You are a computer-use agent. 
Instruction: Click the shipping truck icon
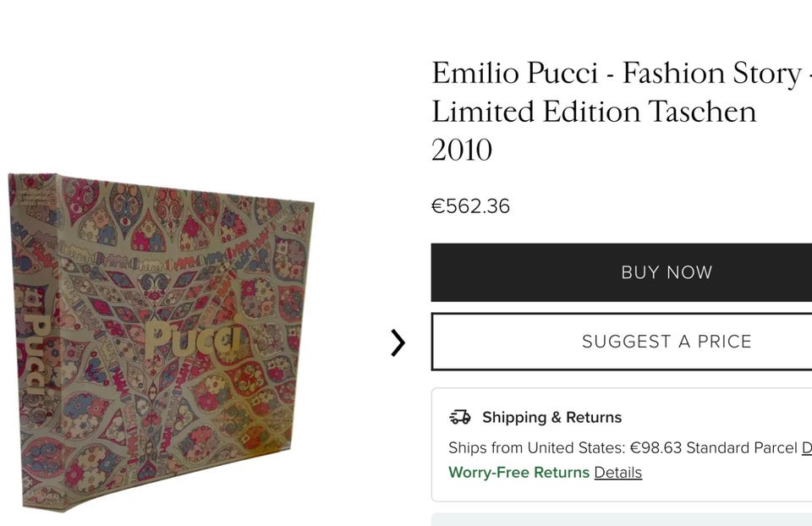(x=459, y=417)
